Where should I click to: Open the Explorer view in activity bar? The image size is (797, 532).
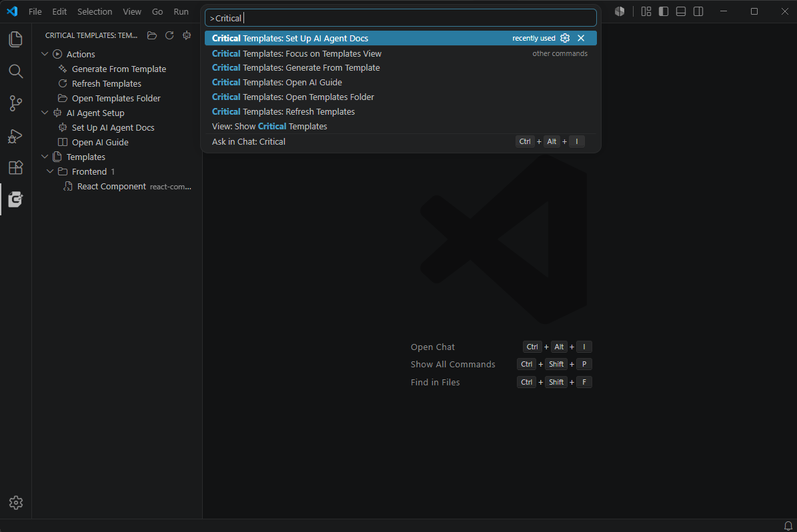(16, 39)
